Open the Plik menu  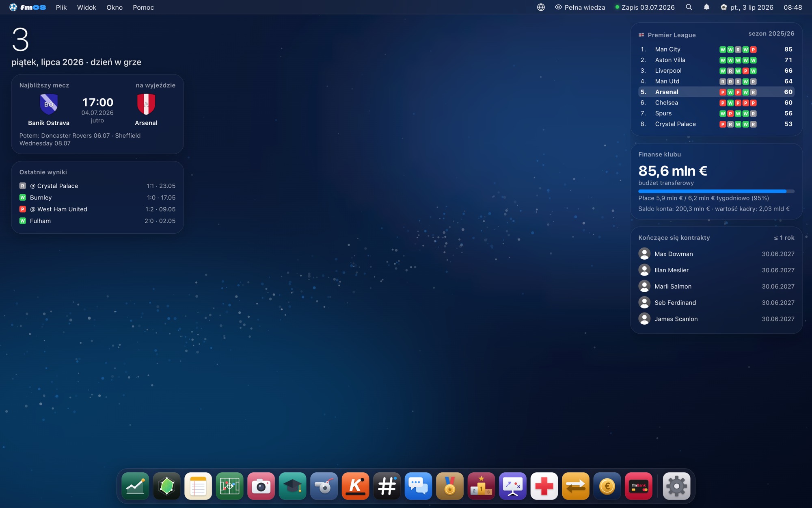pyautogui.click(x=61, y=7)
